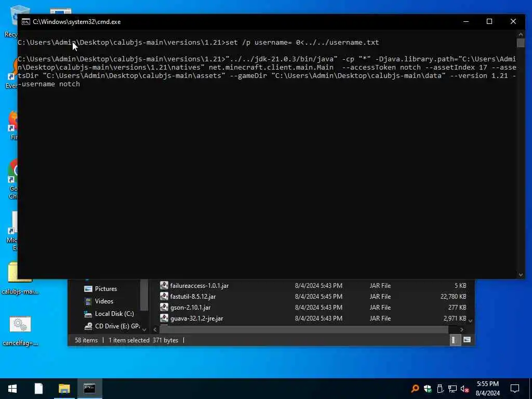Switch Explorer to the large icons view button
The image size is (532, 399).
click(467, 340)
